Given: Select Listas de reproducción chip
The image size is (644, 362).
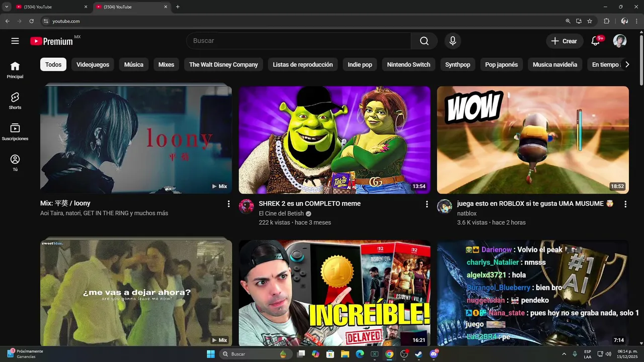Looking at the screenshot, I should (x=303, y=64).
